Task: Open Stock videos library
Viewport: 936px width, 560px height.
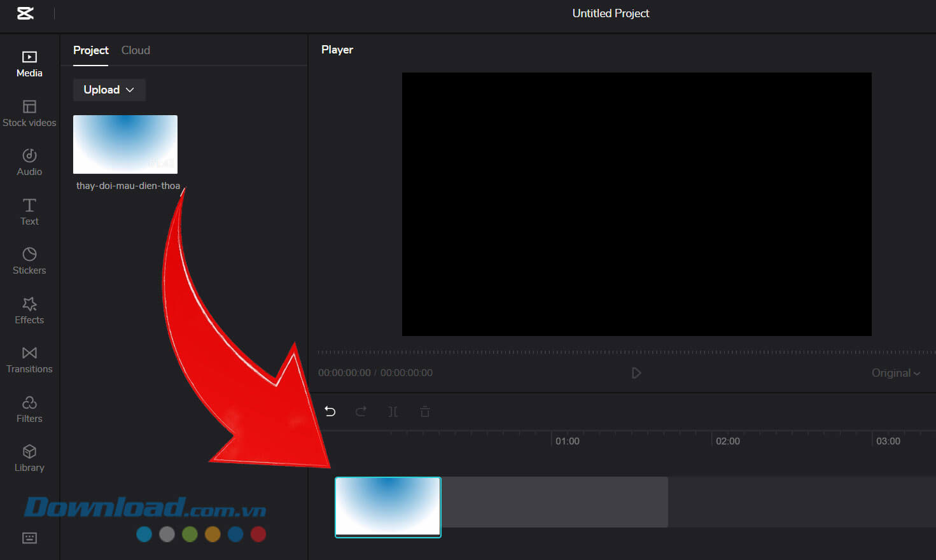Action: (x=29, y=113)
